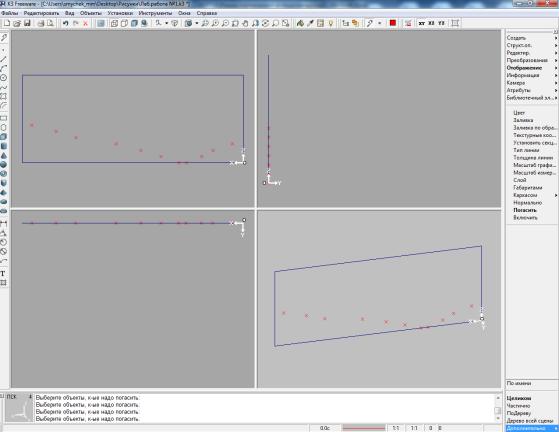This screenshot has width=559, height=432.
Task: Toggle the YZ plane button
Action: pos(441,23)
